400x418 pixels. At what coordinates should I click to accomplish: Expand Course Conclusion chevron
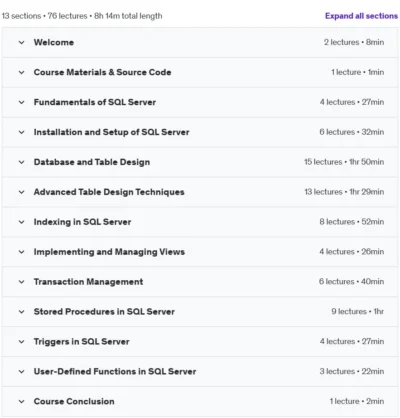tap(22, 402)
